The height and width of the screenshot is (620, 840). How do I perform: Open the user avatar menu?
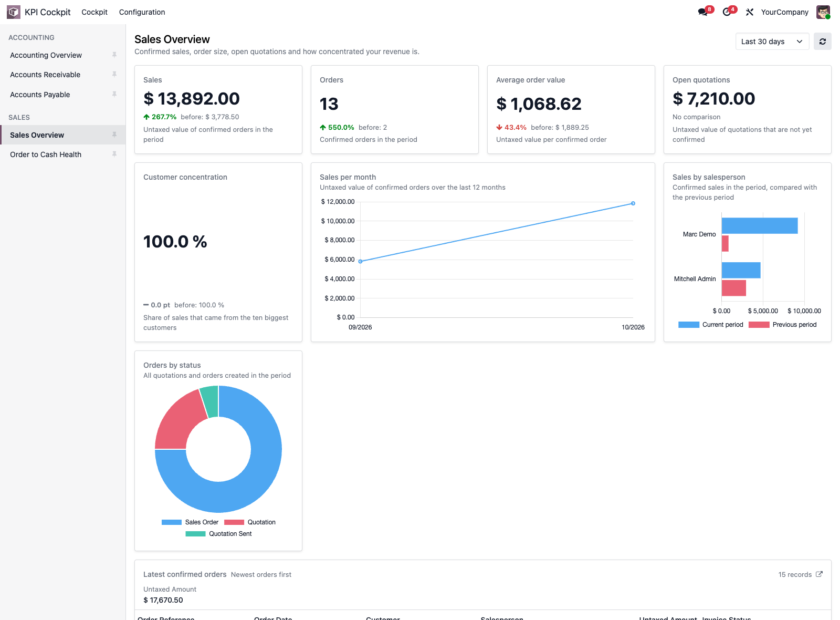click(823, 12)
